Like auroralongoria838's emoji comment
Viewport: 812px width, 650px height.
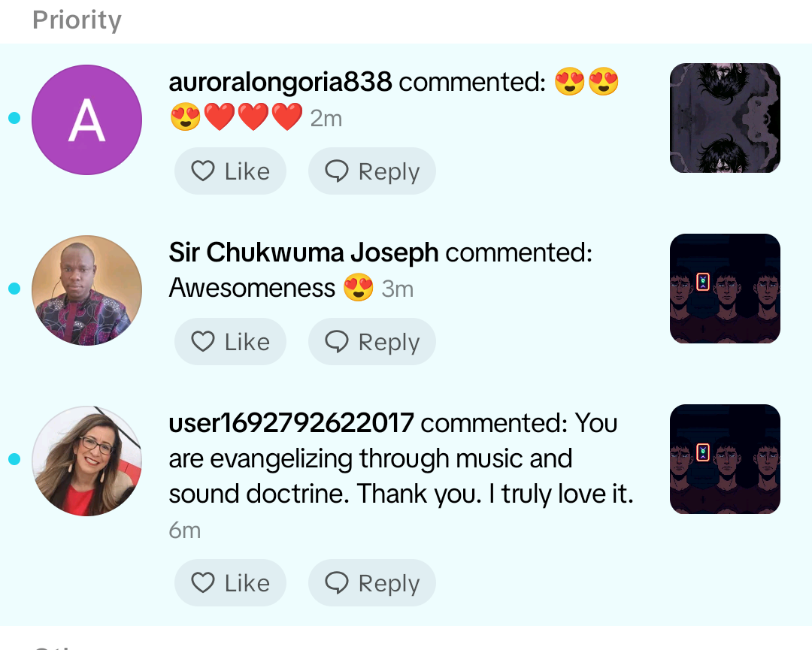[x=230, y=171]
